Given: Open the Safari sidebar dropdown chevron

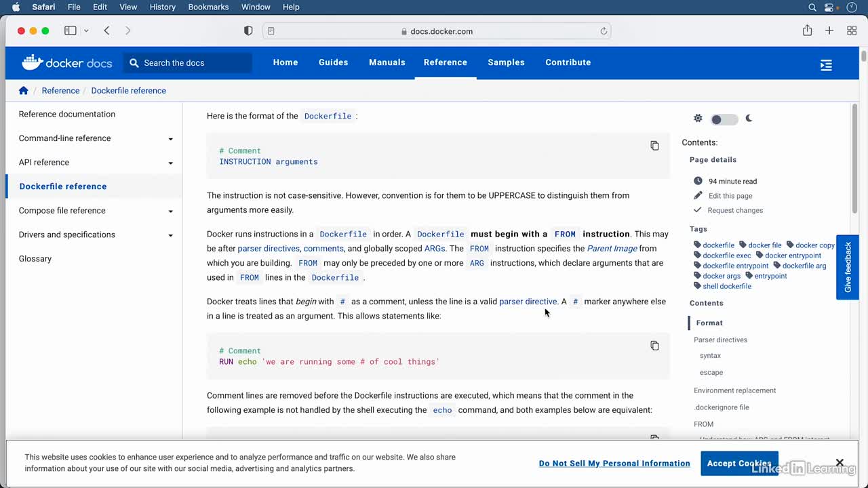Looking at the screenshot, I should pos(86,31).
